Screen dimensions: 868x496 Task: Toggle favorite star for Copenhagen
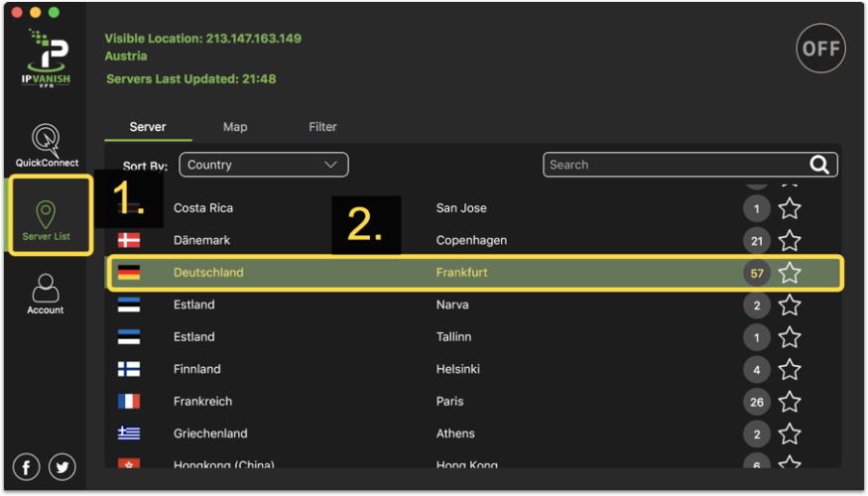(790, 241)
